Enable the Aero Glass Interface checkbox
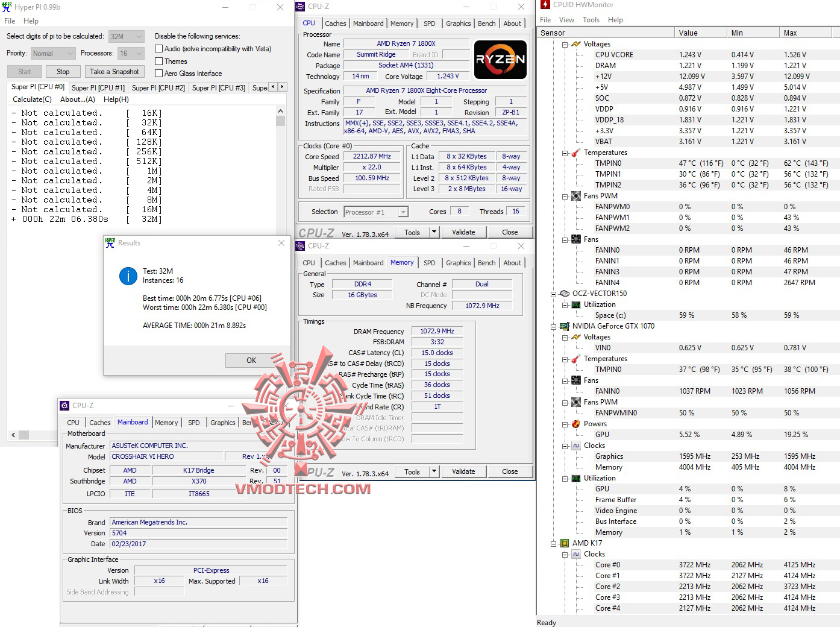The width and height of the screenshot is (840, 627). (x=159, y=73)
